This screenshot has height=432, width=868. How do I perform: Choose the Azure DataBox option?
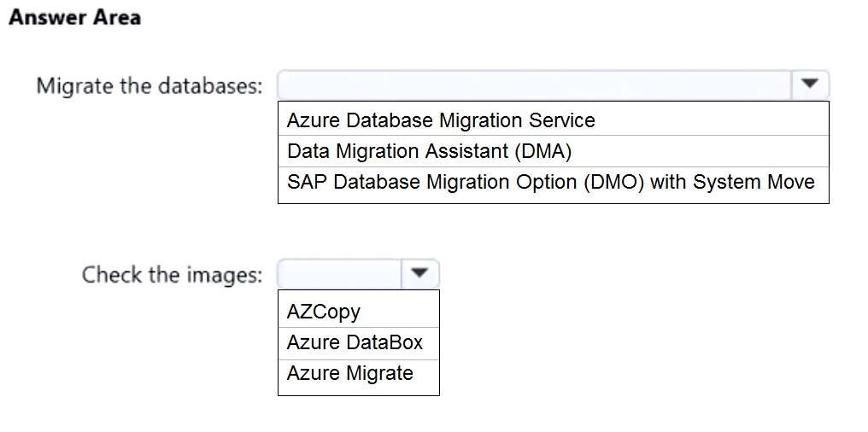point(355,342)
